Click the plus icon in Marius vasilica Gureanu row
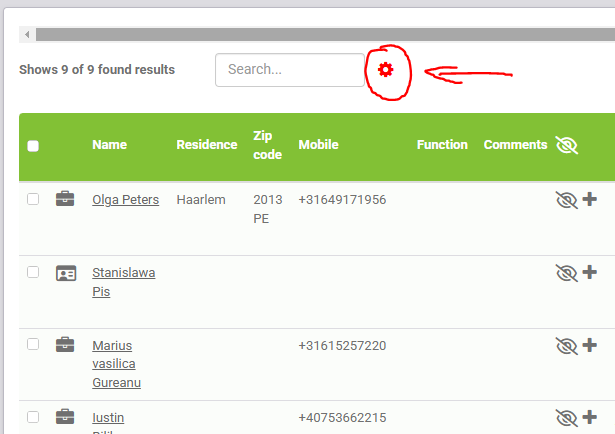Screen dimensions: 615x434 pyautogui.click(x=590, y=345)
